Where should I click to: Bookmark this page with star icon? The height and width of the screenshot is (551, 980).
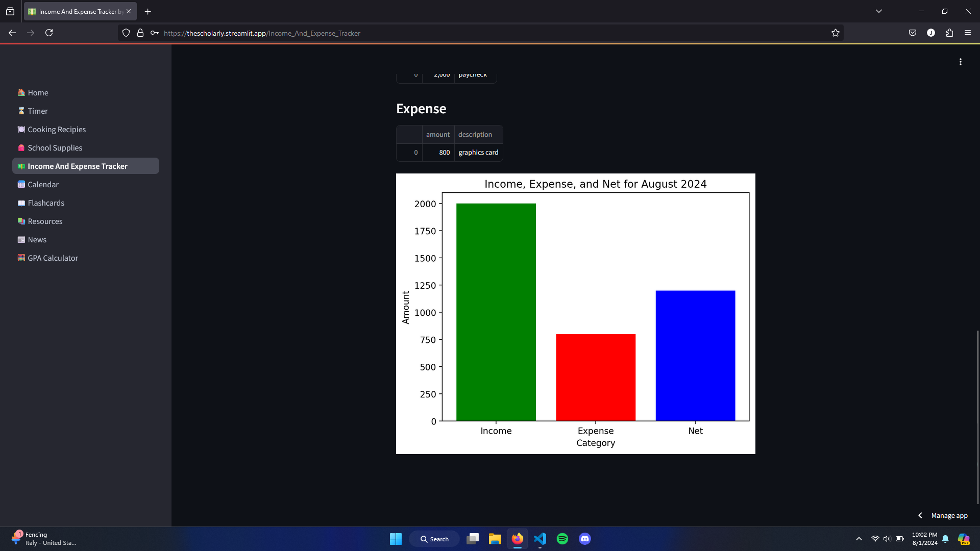tap(835, 33)
